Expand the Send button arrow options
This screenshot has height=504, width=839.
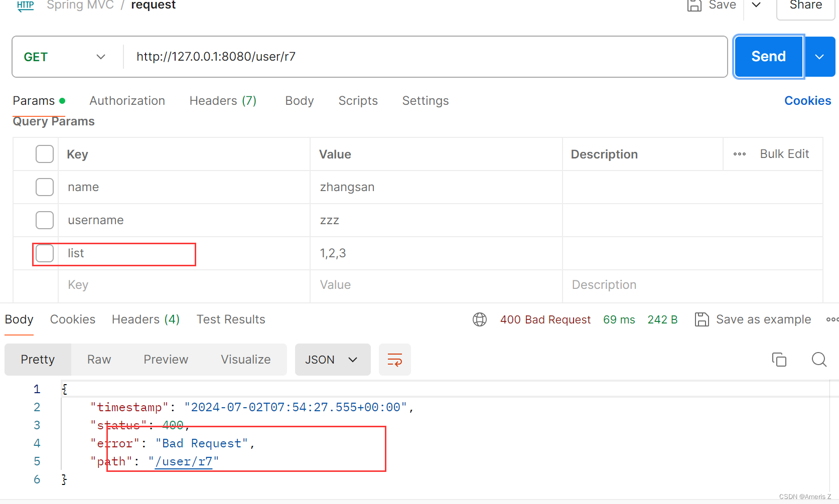coord(820,57)
